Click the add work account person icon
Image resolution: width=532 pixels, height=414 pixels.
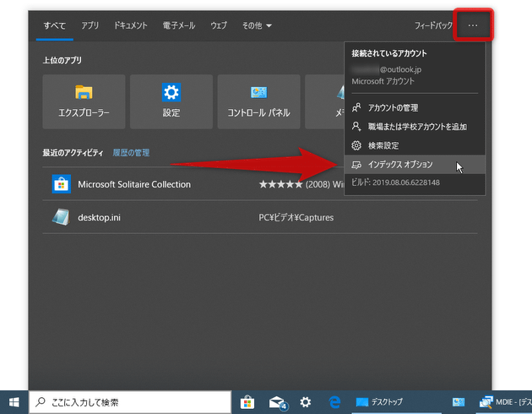coord(356,127)
